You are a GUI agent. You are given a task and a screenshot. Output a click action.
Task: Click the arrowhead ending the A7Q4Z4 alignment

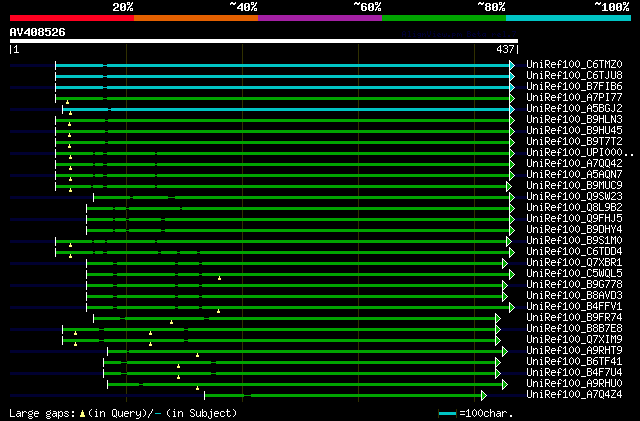484,395
